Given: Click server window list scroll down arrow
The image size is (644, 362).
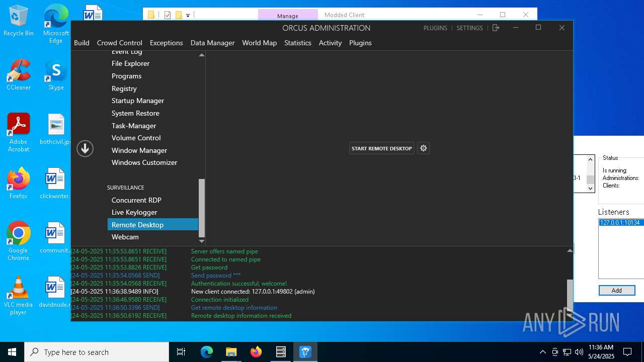Looking at the screenshot, I should pyautogui.click(x=591, y=188).
